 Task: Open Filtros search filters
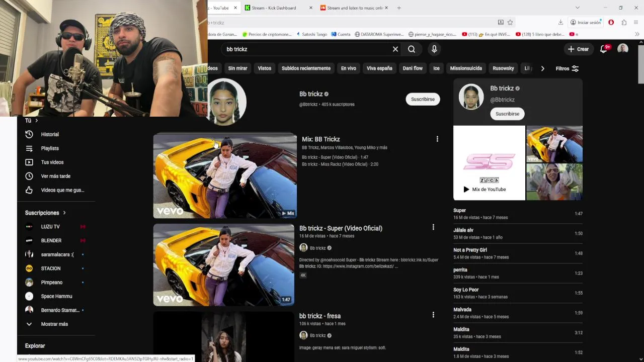(x=567, y=68)
